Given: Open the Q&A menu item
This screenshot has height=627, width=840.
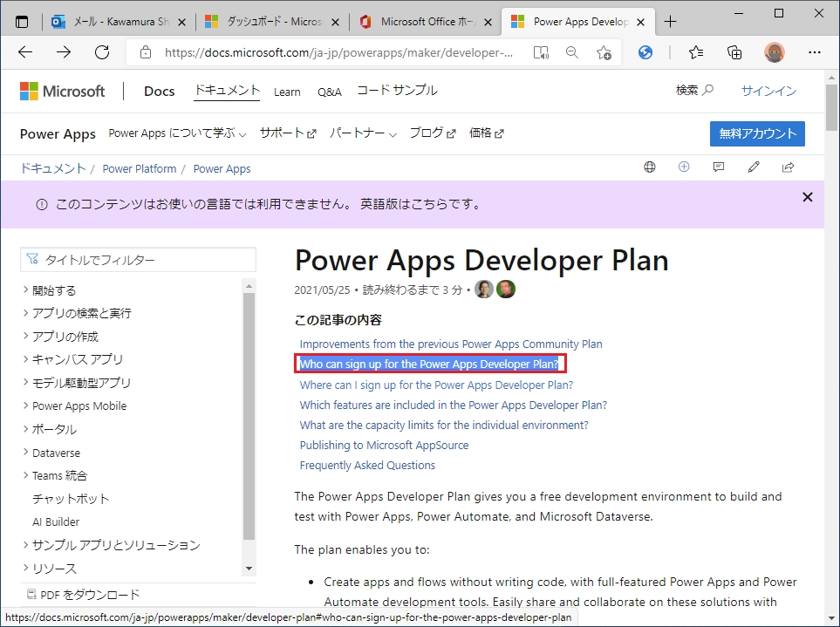Looking at the screenshot, I should [330, 92].
